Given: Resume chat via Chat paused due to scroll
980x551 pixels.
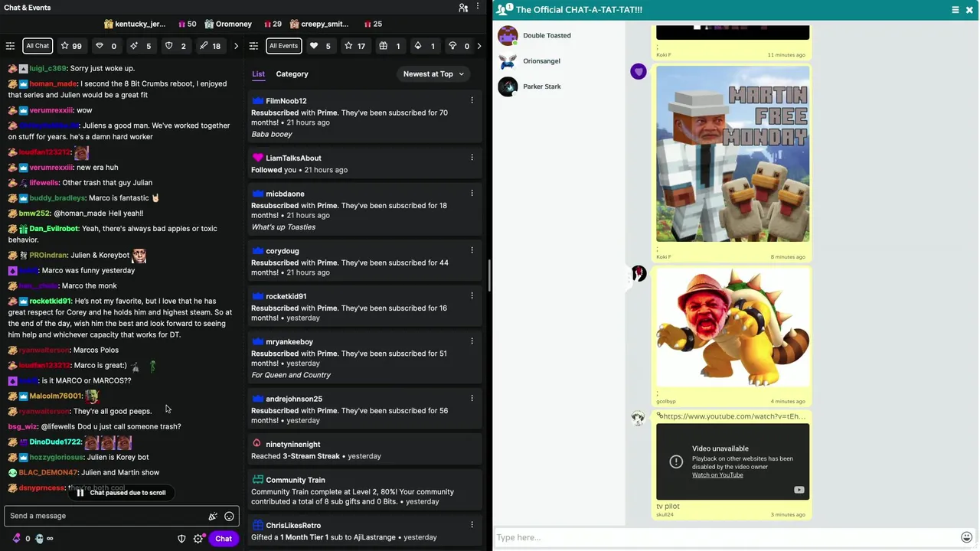Looking at the screenshot, I should pos(121,493).
